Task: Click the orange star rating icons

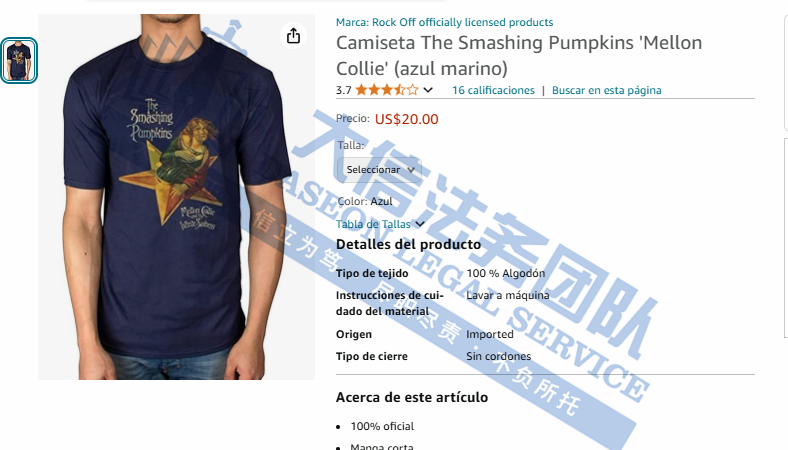Action: (386, 90)
